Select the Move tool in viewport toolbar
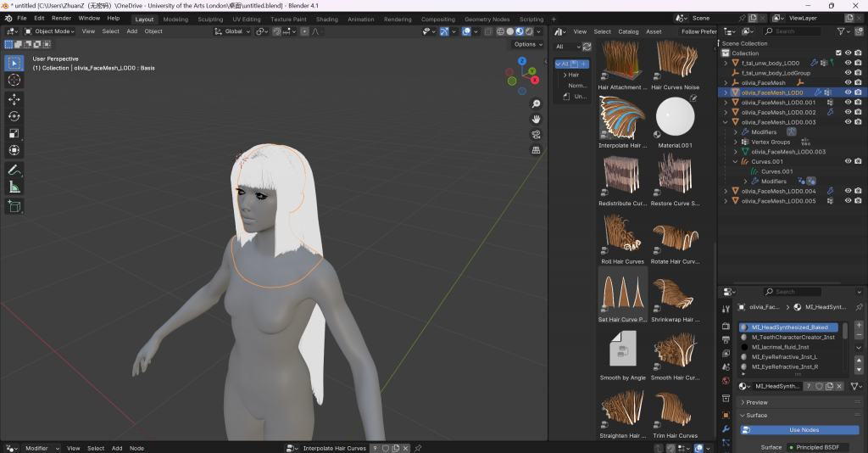868x453 pixels. [14, 99]
